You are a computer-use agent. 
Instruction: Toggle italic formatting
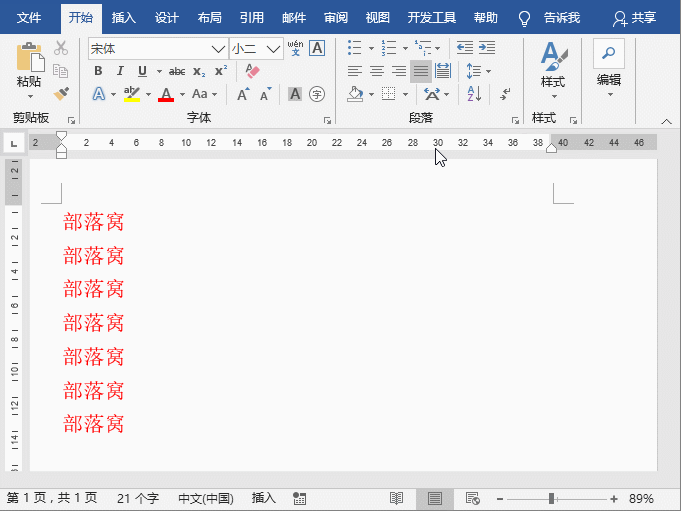120,71
